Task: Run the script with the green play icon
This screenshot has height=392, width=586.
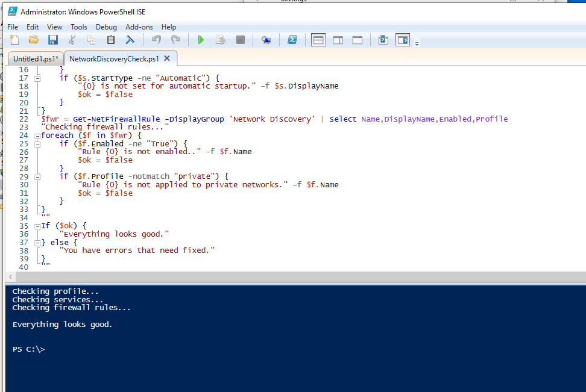Action: click(x=201, y=40)
